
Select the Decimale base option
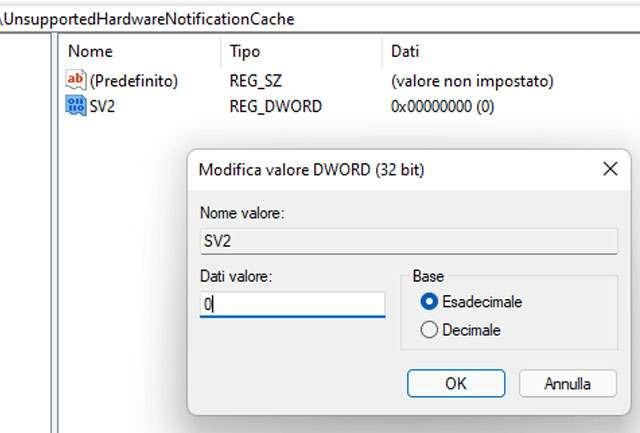[430, 330]
